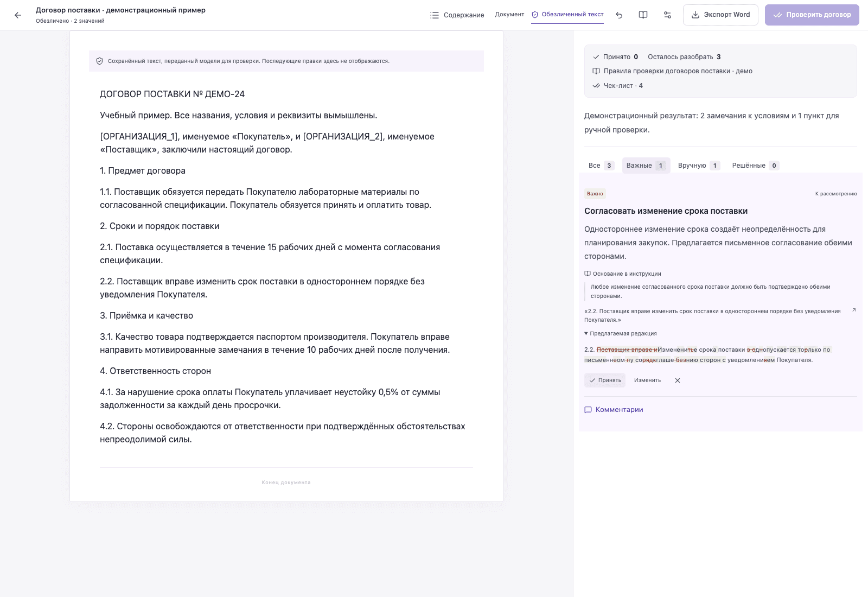Image resolution: width=868 pixels, height=597 pixels.
Task: Collapse the Предлагаемая редакция section
Action: pyautogui.click(x=621, y=334)
